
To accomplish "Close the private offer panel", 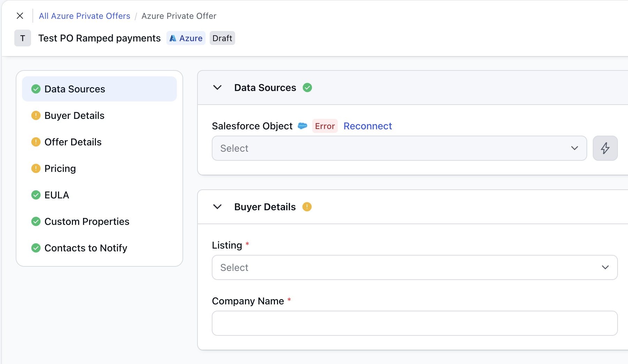I will pos(20,16).
